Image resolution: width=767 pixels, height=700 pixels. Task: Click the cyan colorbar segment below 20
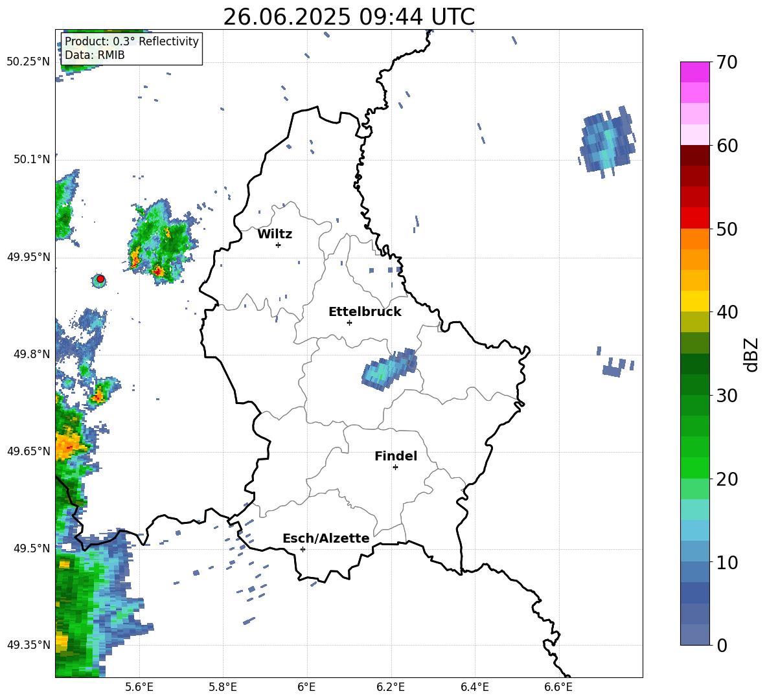click(x=694, y=510)
